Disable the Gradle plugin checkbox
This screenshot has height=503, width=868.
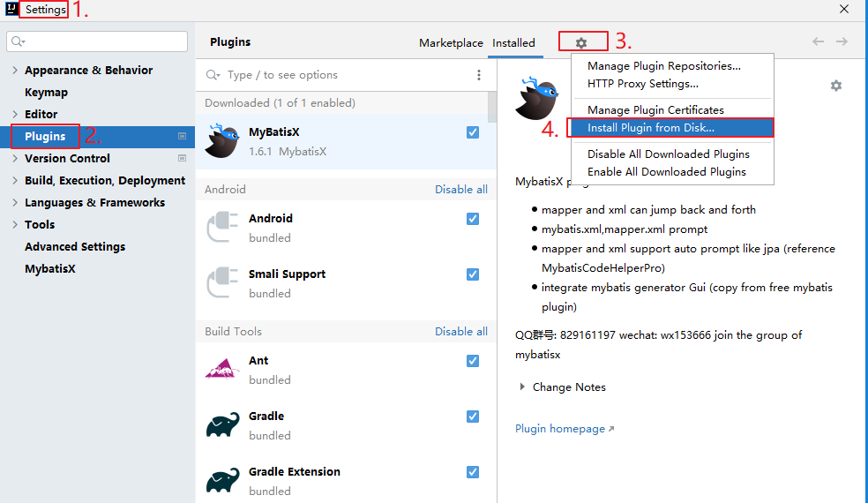point(473,416)
